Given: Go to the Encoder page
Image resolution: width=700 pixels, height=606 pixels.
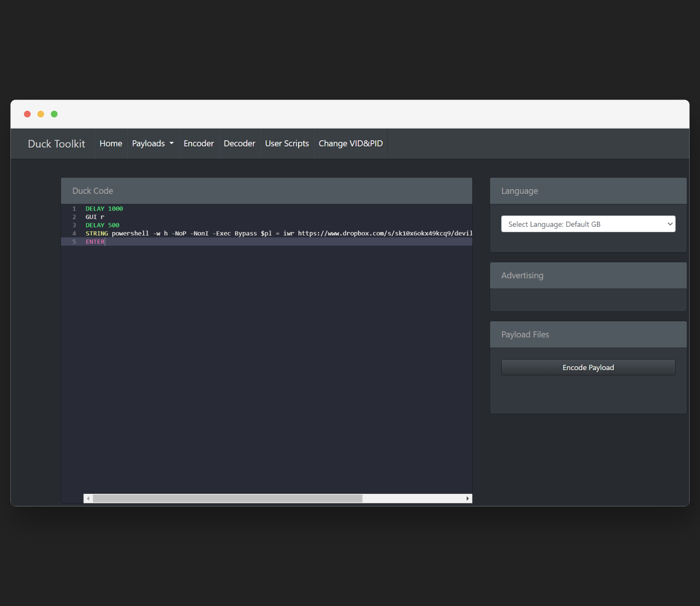Looking at the screenshot, I should pyautogui.click(x=199, y=143).
